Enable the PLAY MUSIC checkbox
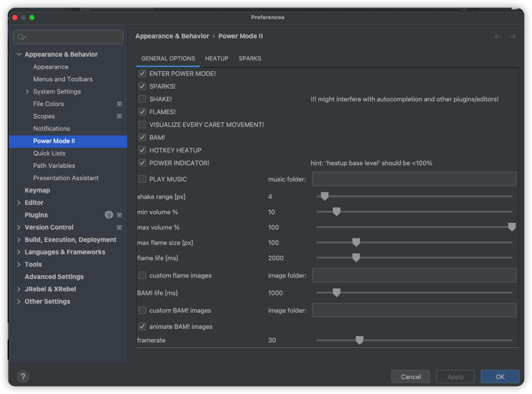532x394 pixels. pos(142,179)
